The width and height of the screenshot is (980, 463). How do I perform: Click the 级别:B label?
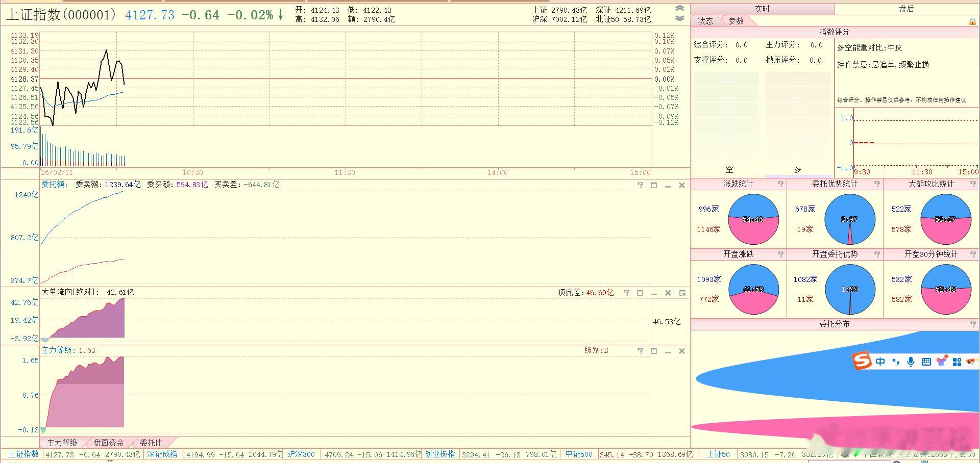(596, 351)
